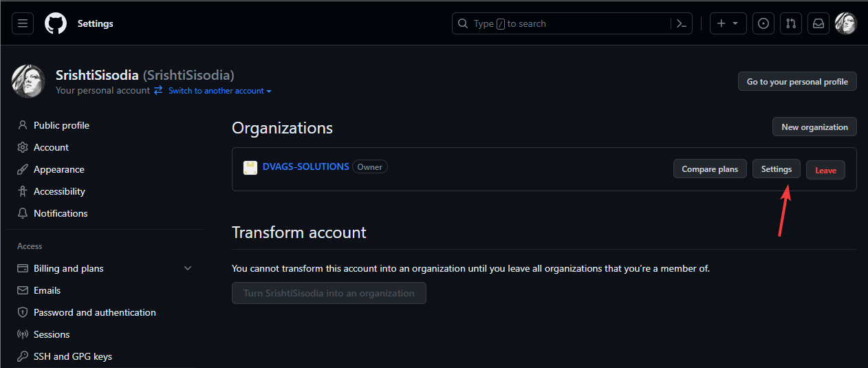Expand Switch to another account dropdown
Screen dimensions: 868x368
pyautogui.click(x=219, y=91)
